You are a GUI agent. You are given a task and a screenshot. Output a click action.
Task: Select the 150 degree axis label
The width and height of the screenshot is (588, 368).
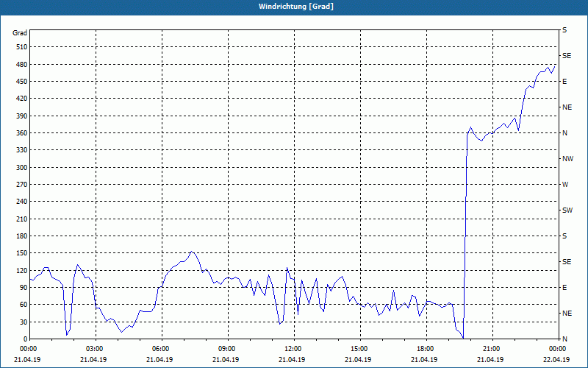click(21, 252)
